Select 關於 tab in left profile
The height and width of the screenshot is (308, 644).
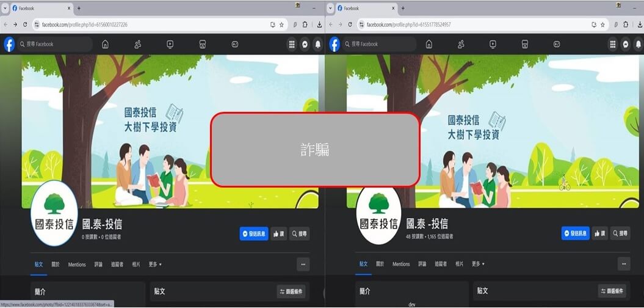coord(56,265)
